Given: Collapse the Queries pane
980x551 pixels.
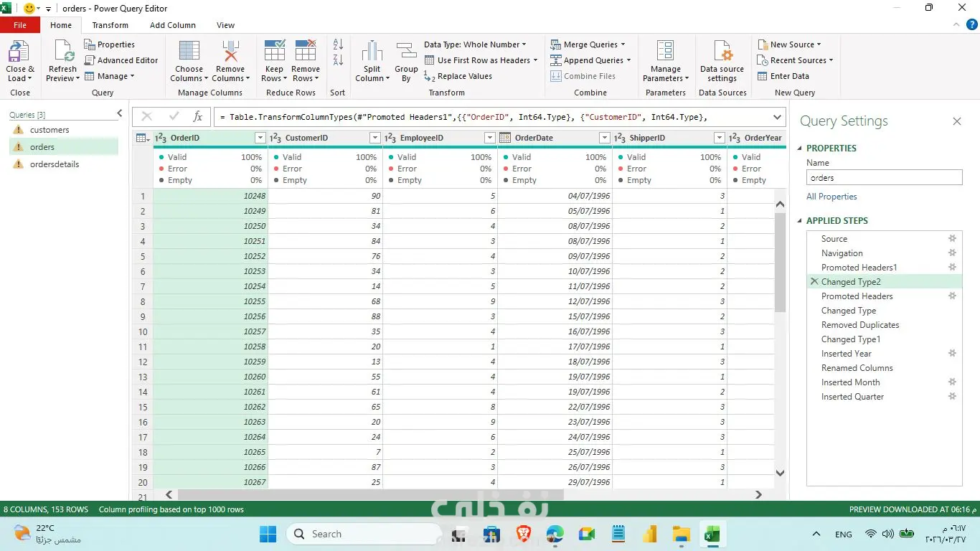Looking at the screenshot, I should coord(120,114).
